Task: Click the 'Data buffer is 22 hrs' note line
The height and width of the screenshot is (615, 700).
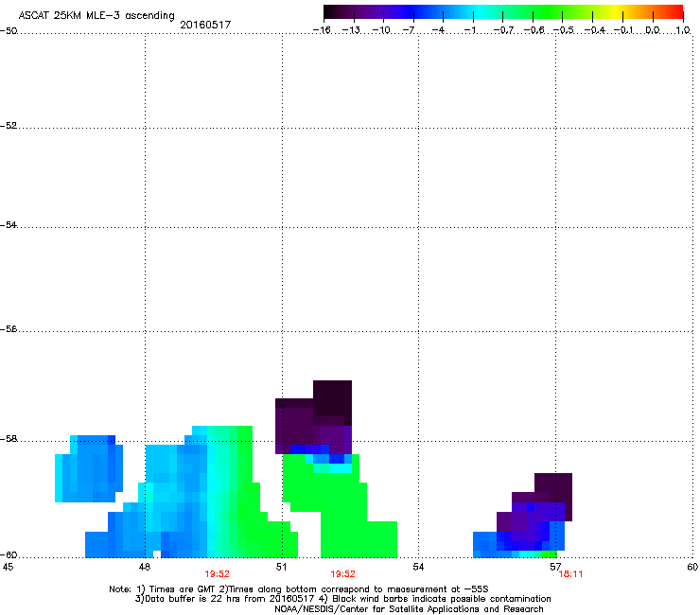Action: [342, 599]
